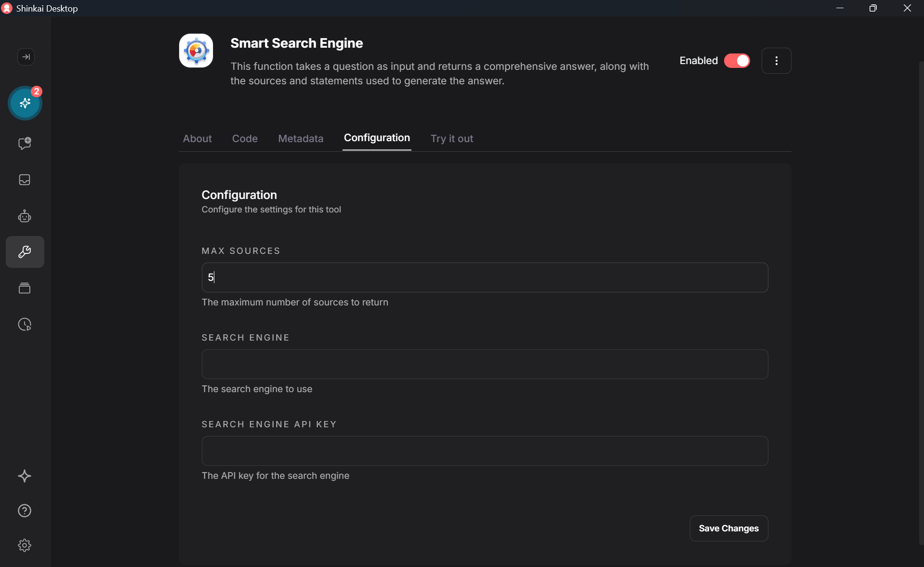Click the Search Engine API Key field
This screenshot has height=567, width=924.
click(x=484, y=451)
